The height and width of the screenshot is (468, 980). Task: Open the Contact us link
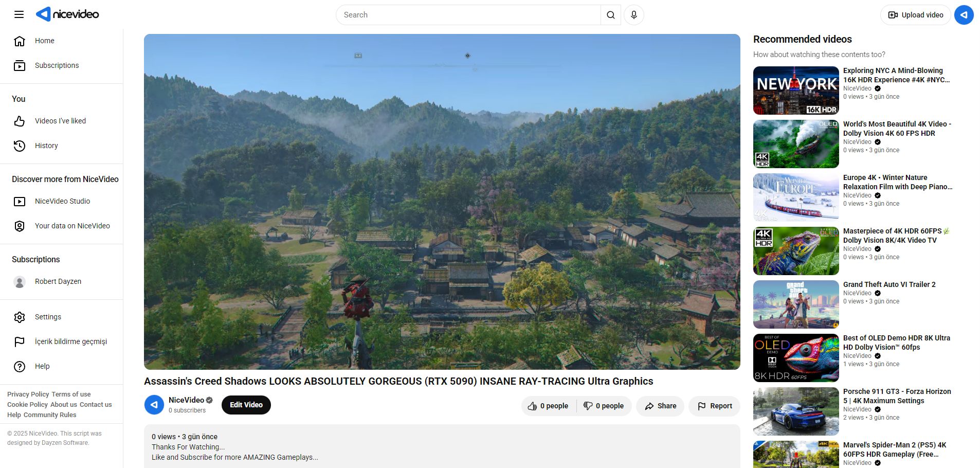click(x=96, y=405)
